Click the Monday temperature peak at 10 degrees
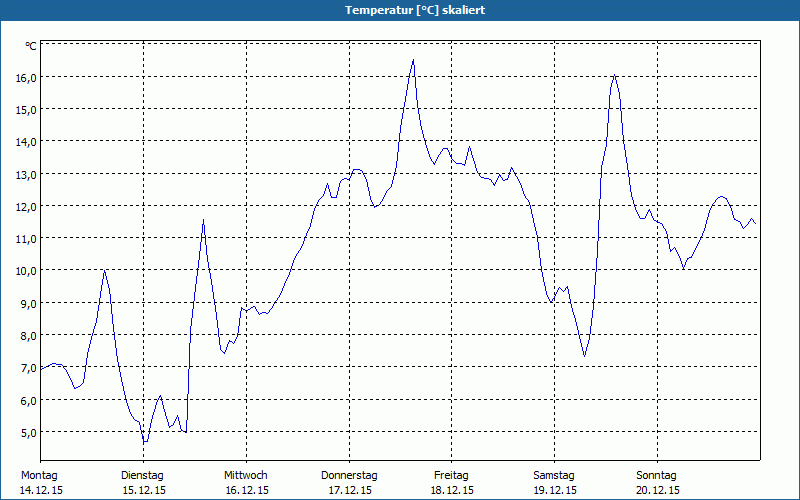This screenshot has height=500, width=800. click(x=104, y=271)
